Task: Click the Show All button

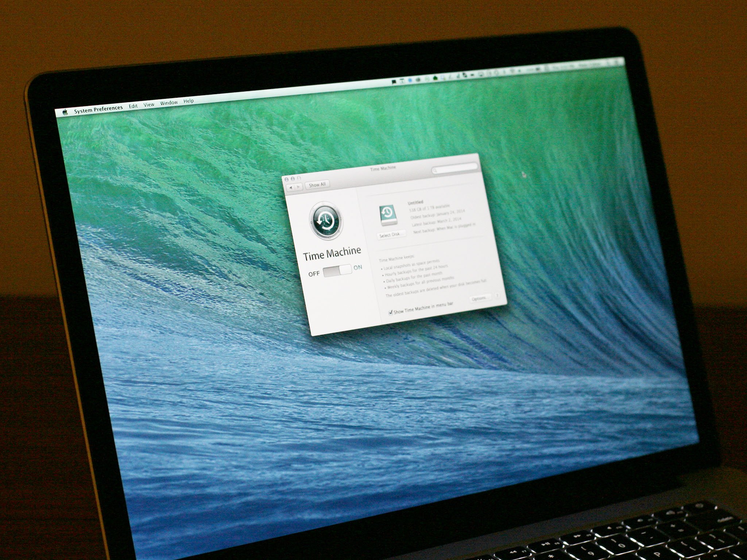Action: [317, 185]
